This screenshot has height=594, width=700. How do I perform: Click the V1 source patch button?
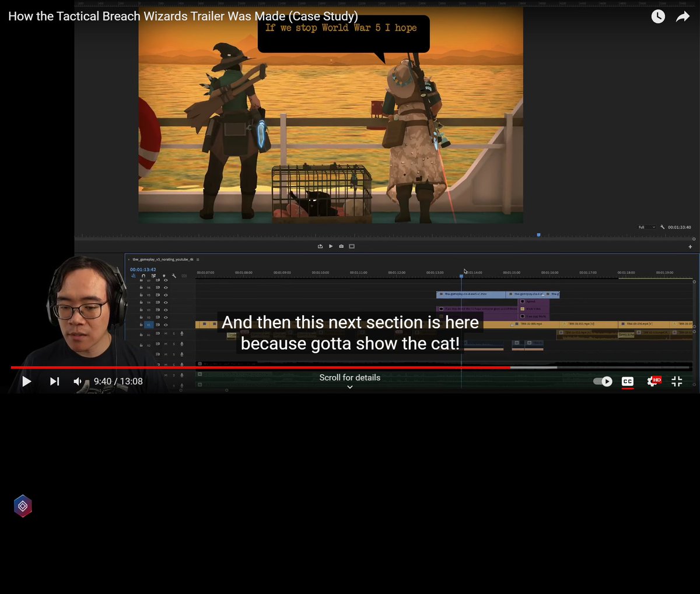149,325
